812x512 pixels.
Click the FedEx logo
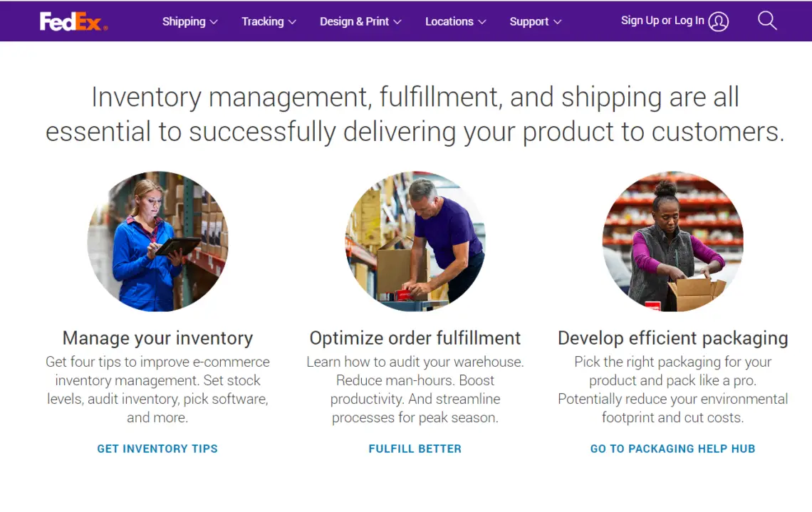(x=71, y=21)
